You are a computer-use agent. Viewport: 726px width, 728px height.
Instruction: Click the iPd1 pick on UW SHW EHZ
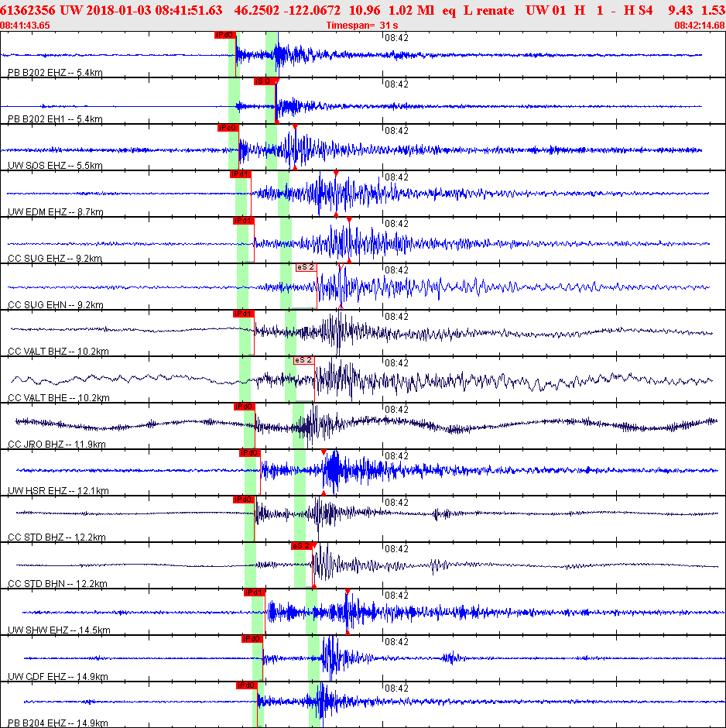[254, 592]
